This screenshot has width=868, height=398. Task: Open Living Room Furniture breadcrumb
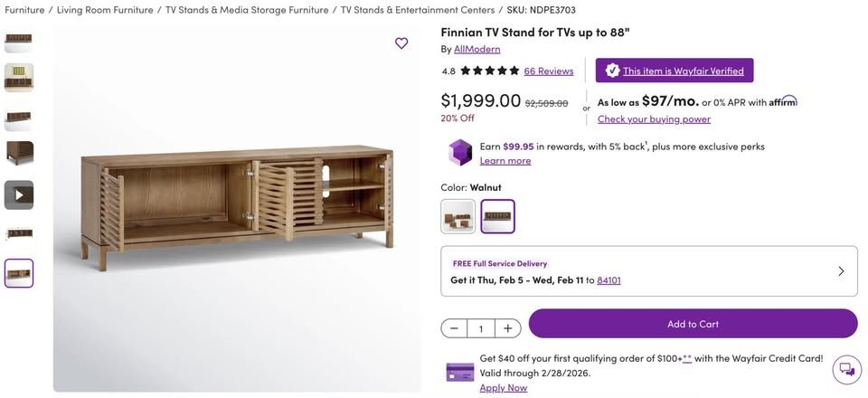[105, 10]
